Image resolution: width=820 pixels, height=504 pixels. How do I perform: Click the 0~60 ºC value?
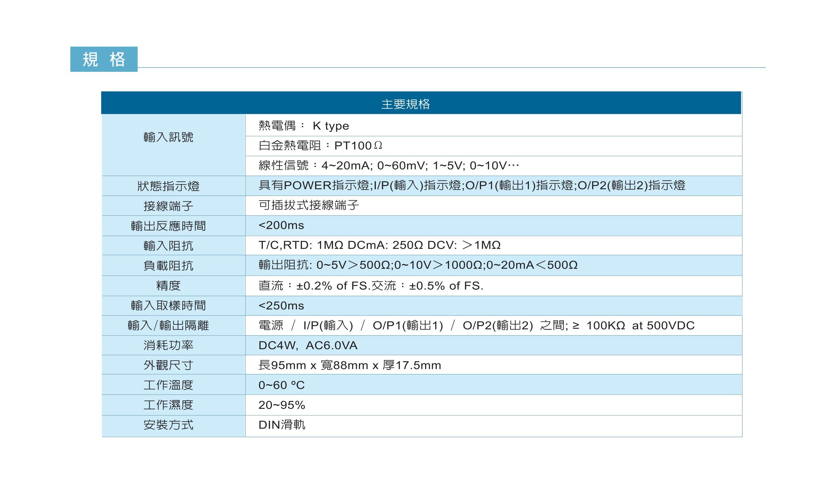[x=282, y=385]
